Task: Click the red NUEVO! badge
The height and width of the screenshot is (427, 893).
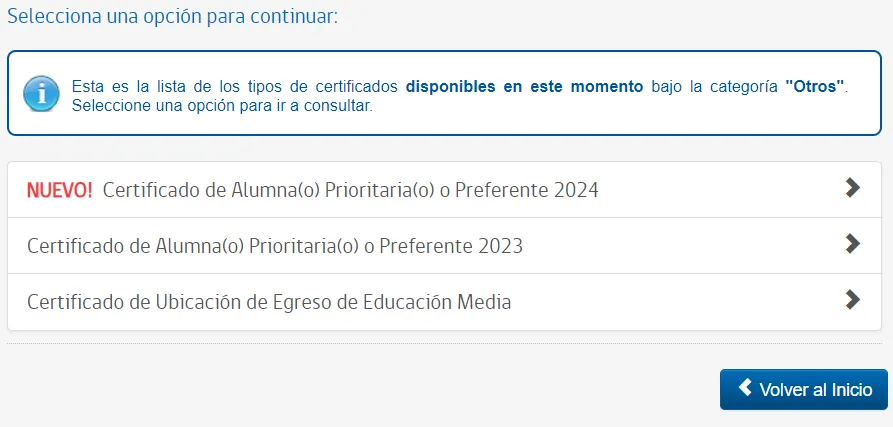Action: 59,190
